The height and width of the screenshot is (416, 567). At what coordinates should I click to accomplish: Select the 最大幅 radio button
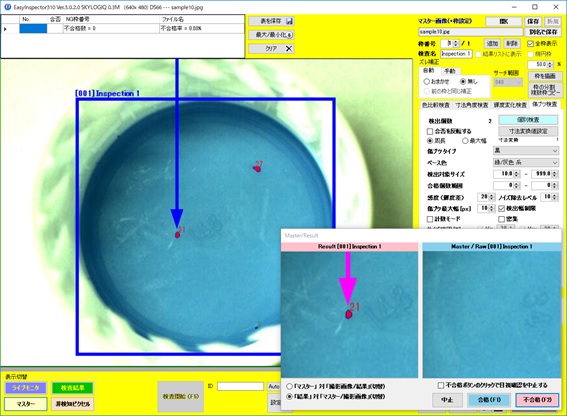coord(465,140)
